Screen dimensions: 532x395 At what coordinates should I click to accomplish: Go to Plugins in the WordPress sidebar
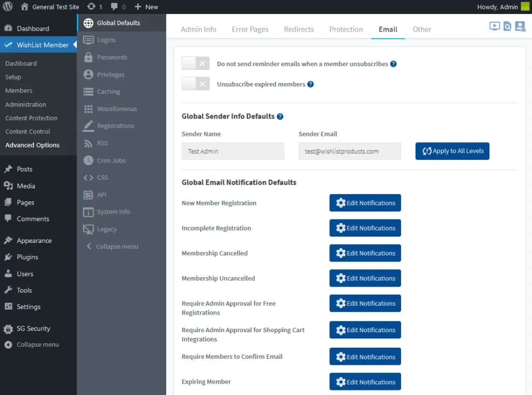[x=27, y=257]
